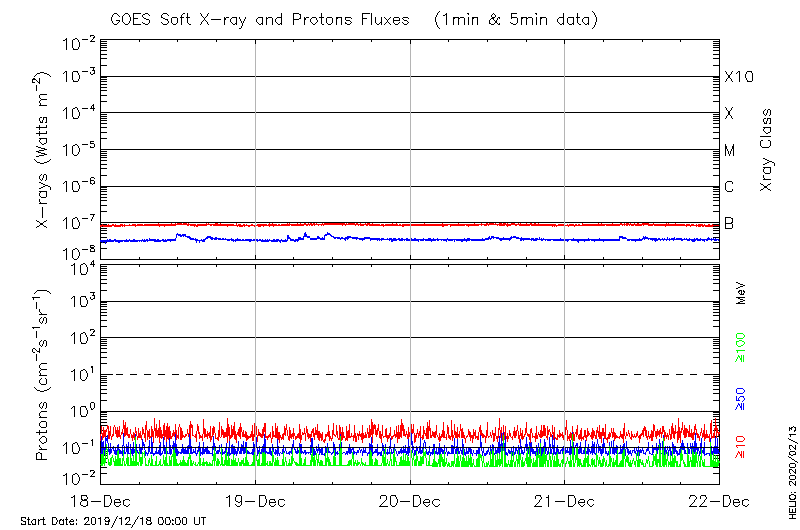
Task: Click the 18-Dec date tick label
Action: point(101,501)
